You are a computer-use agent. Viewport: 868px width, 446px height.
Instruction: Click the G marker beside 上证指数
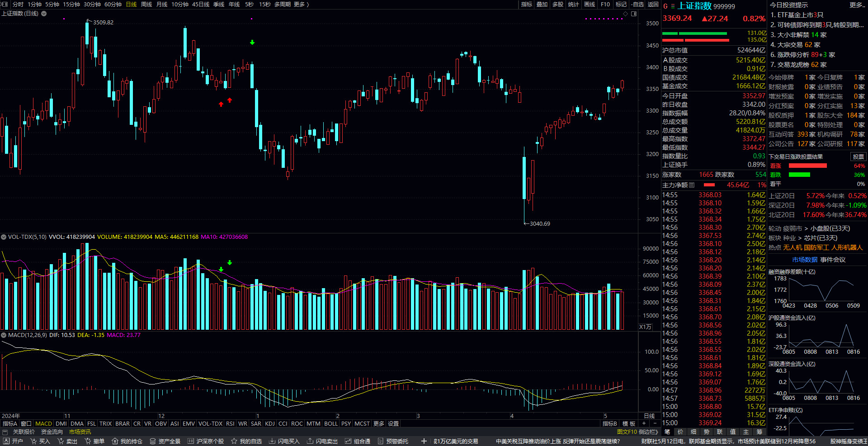(665, 6)
